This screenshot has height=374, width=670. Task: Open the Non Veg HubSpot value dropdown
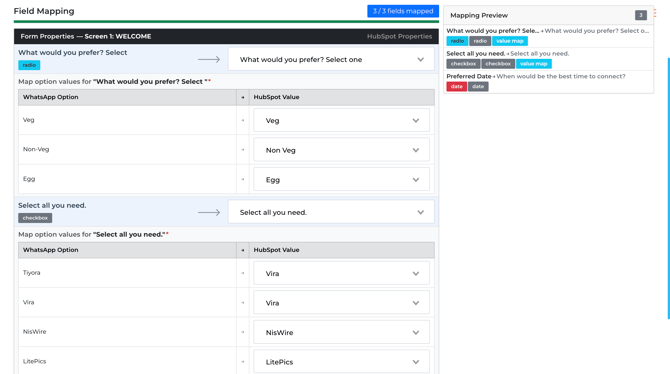[x=341, y=150]
